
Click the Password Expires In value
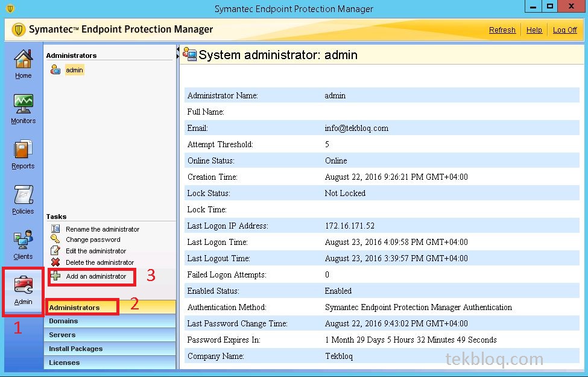[x=411, y=340]
